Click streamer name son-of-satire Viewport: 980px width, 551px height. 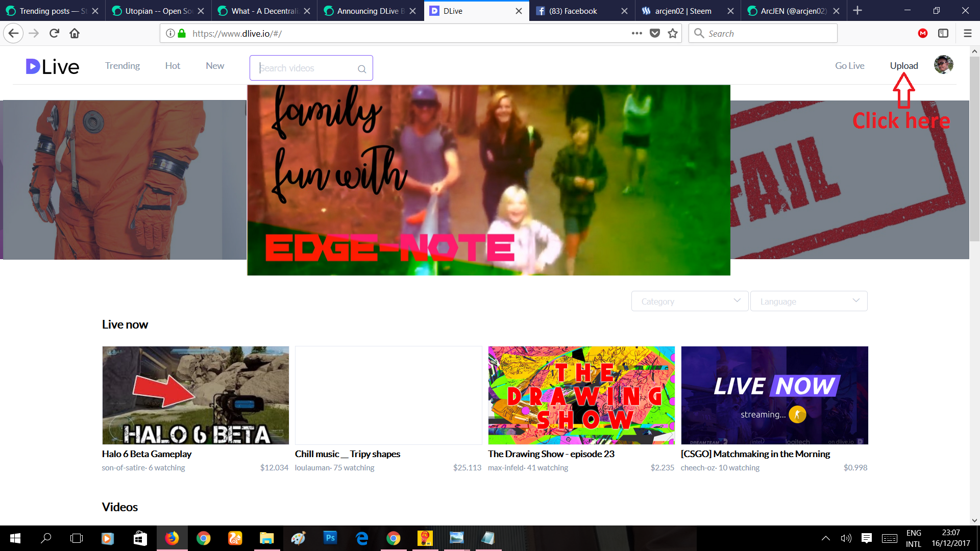tap(123, 468)
